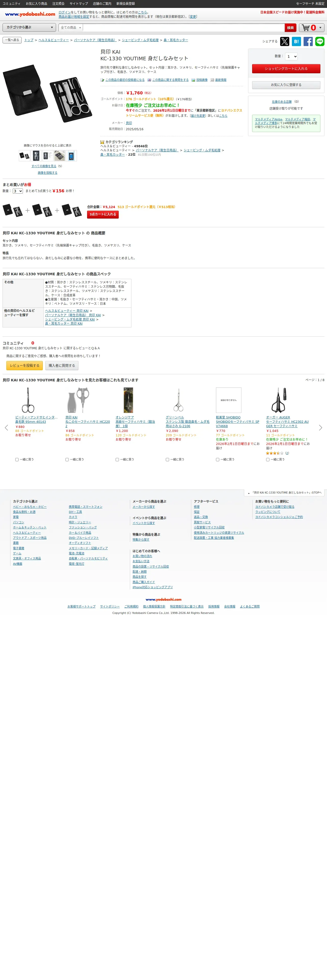327x980 pixels.
Task: Tick 一緒に買う for the ¥1,045 AUGER scissors
Action: click(x=268, y=459)
